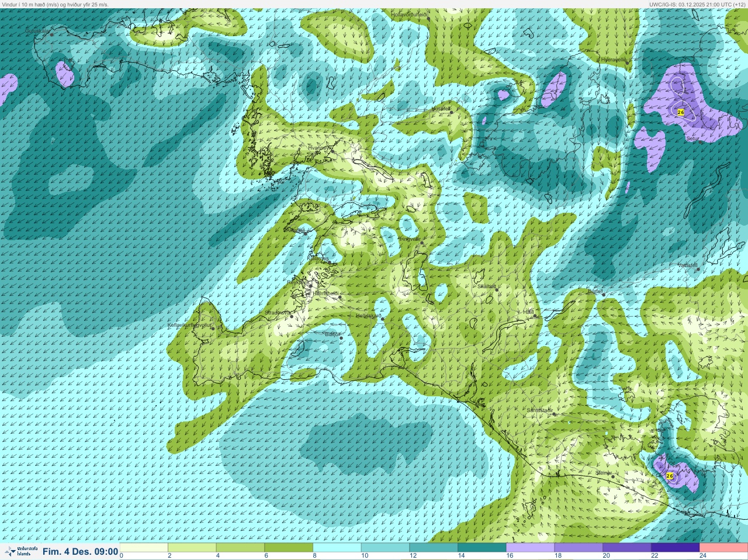Select the 16–18 m/s light purple legend color
The height and width of the screenshot is (560, 748).
click(x=530, y=548)
